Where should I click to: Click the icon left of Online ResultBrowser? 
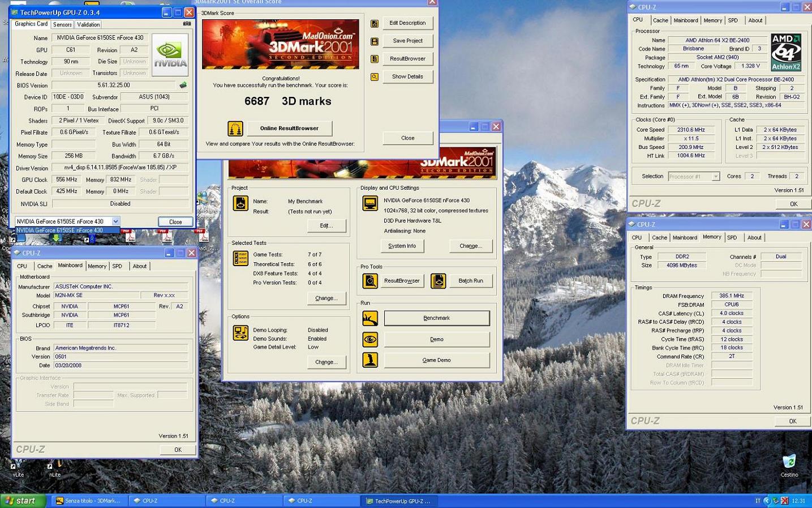click(235, 129)
